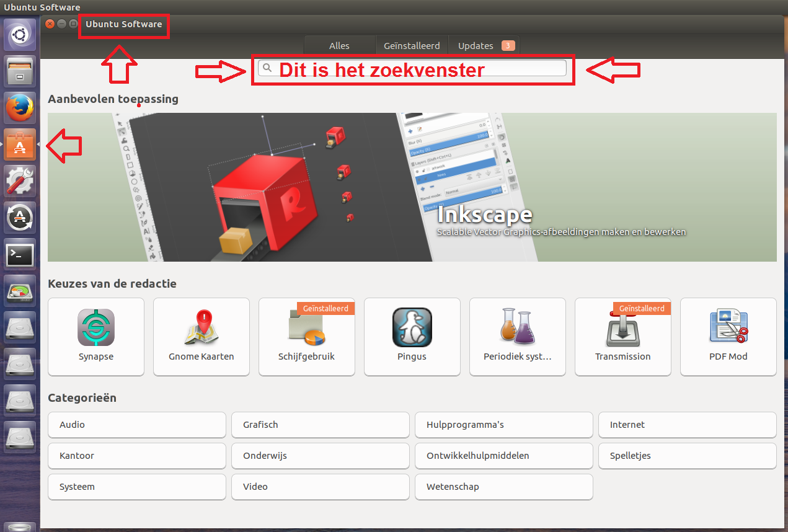This screenshot has width=788, height=532.
Task: Open the Spelletjes category
Action: (x=688, y=456)
